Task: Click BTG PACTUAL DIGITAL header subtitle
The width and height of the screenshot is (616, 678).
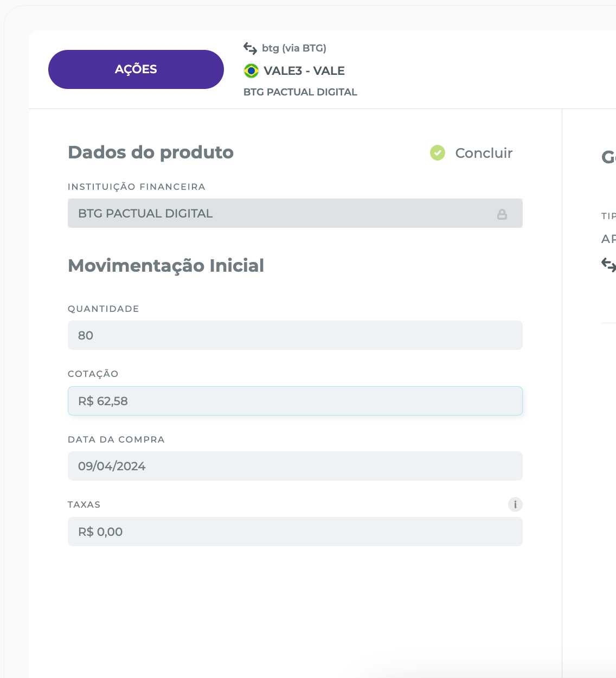Action: [300, 92]
